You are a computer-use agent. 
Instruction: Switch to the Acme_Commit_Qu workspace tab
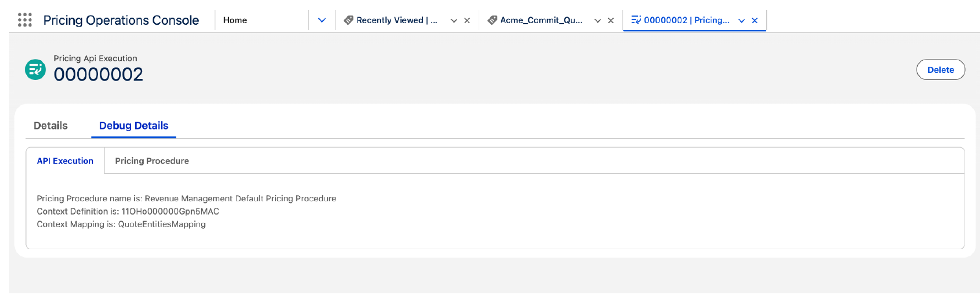[541, 20]
